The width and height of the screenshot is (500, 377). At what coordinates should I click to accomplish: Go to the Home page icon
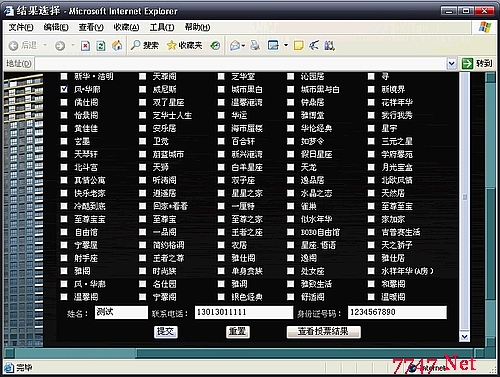click(x=117, y=46)
